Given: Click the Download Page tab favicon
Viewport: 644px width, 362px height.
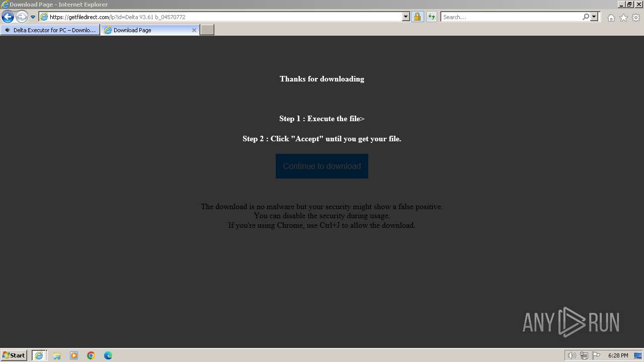Looking at the screenshot, I should pos(108,30).
